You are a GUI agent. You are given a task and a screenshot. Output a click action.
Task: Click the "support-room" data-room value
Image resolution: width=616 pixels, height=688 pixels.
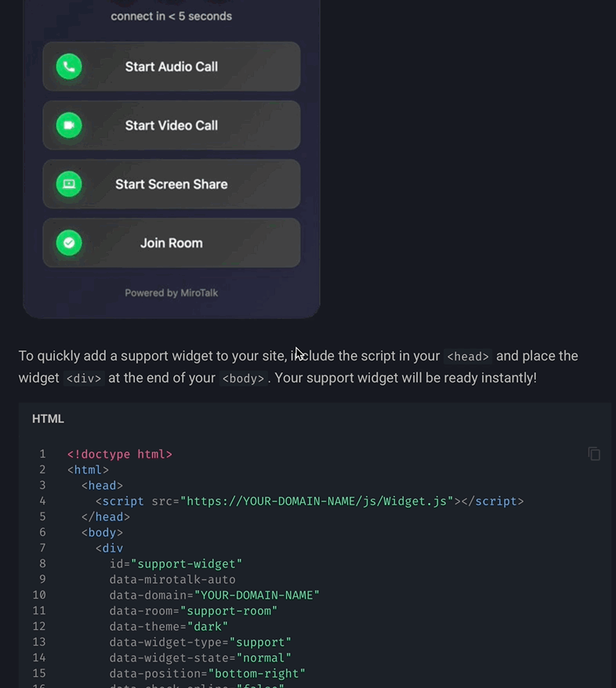click(x=229, y=610)
